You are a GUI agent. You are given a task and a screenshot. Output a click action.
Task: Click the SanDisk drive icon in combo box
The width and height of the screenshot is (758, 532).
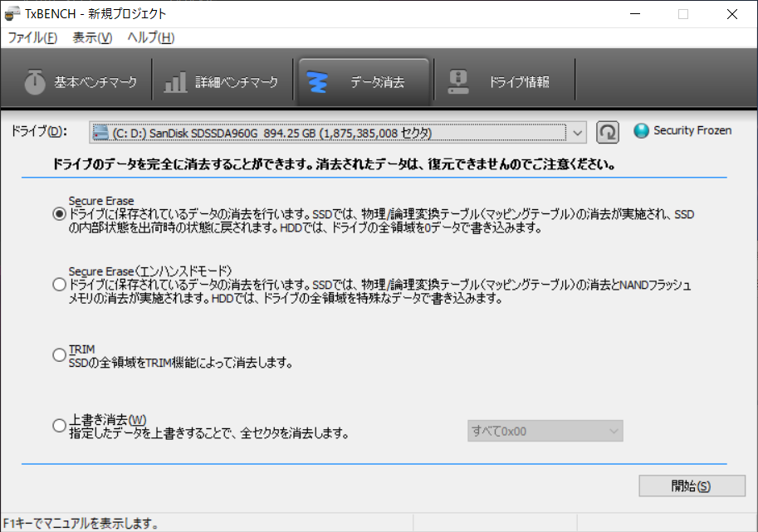100,133
